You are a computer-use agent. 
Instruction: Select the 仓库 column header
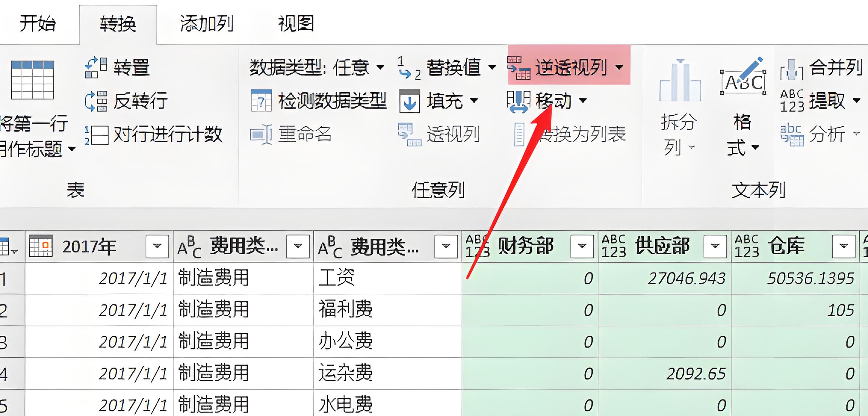coord(795,247)
